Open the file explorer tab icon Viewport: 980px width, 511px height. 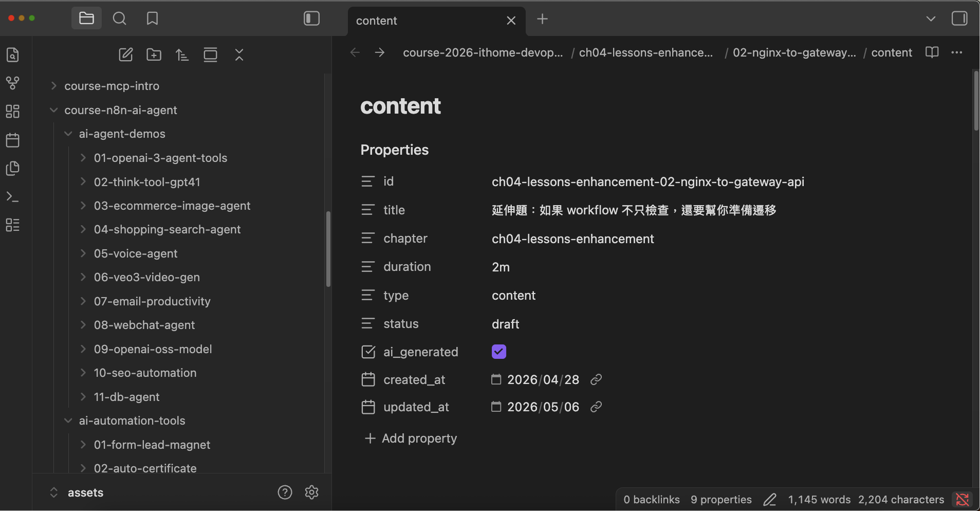[x=86, y=19]
